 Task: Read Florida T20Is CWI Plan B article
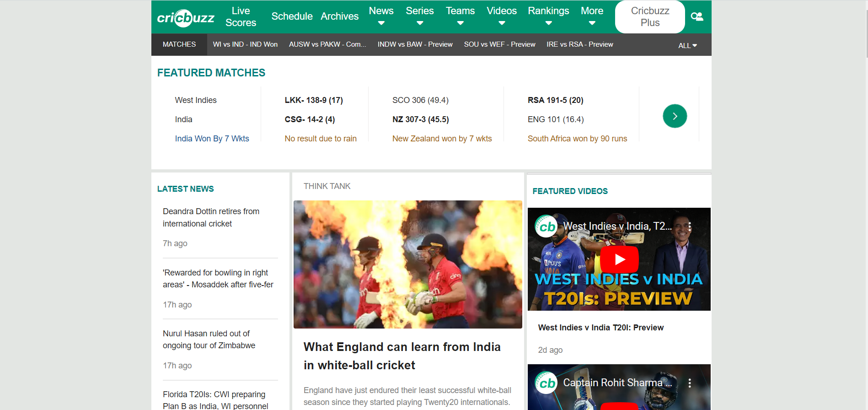coord(215,400)
